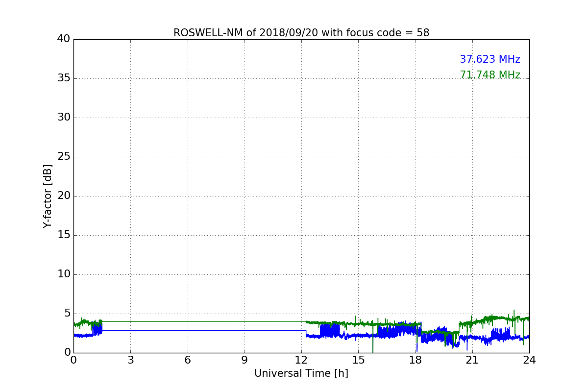
Task: Select the blue 37.623 MHz legend label
Action: coord(490,59)
